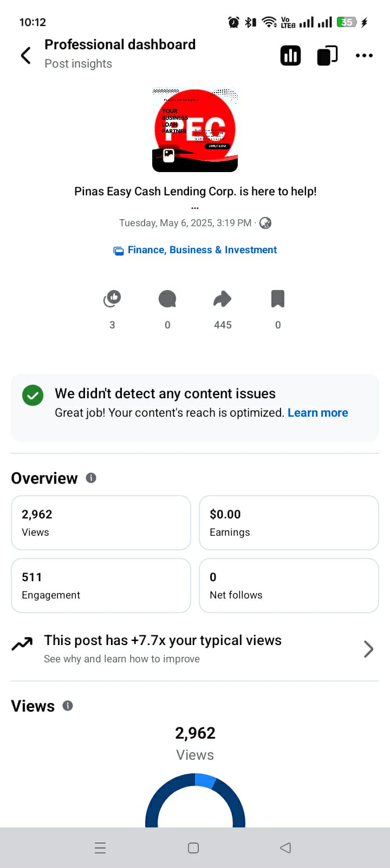
Task: Tap the comments bubble icon
Action: click(167, 298)
